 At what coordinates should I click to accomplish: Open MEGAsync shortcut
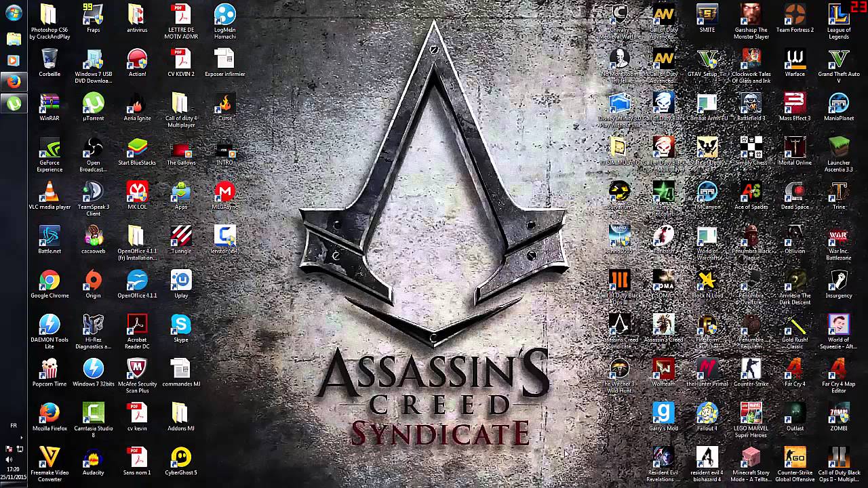point(225,196)
